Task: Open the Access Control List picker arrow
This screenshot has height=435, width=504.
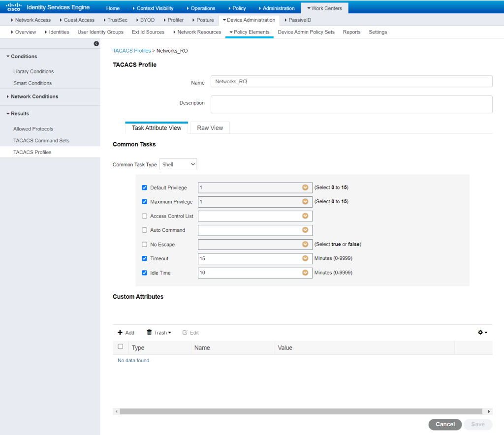Action: pyautogui.click(x=305, y=216)
